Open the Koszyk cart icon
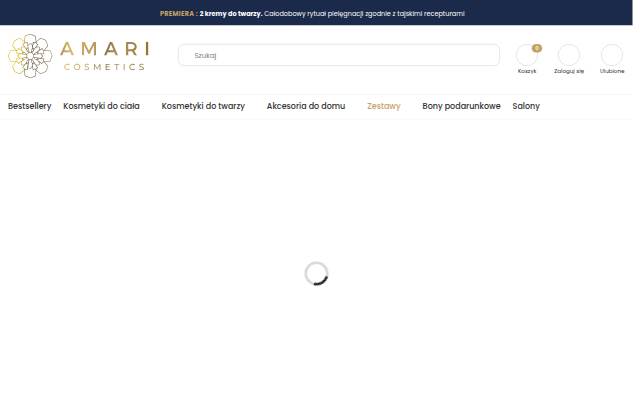Screen dimensions: 640x400 [527, 55]
